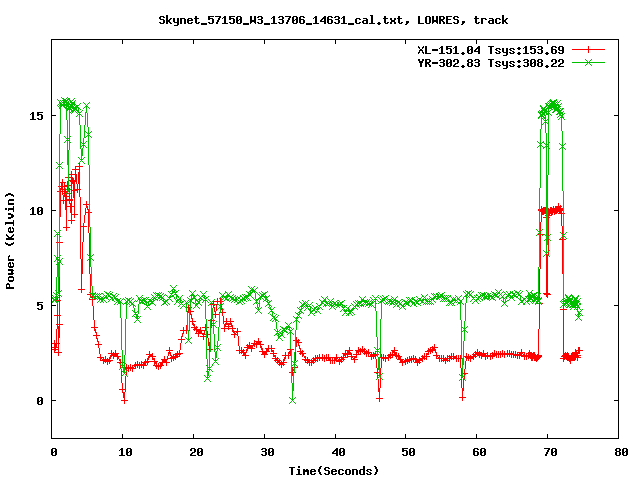Click green data marker at zero near 34 seconds
The width and height of the screenshot is (640, 480).
coord(292,401)
